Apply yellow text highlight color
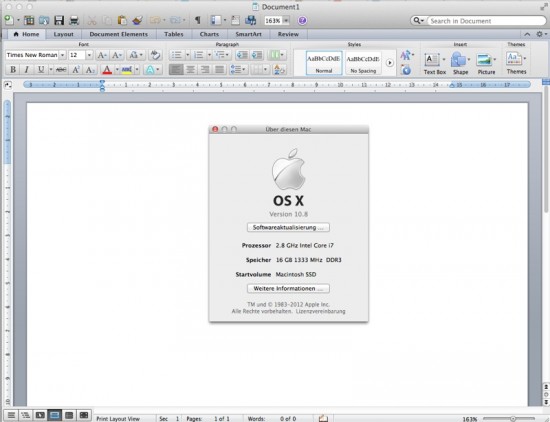The width and height of the screenshot is (550, 422). click(x=127, y=69)
